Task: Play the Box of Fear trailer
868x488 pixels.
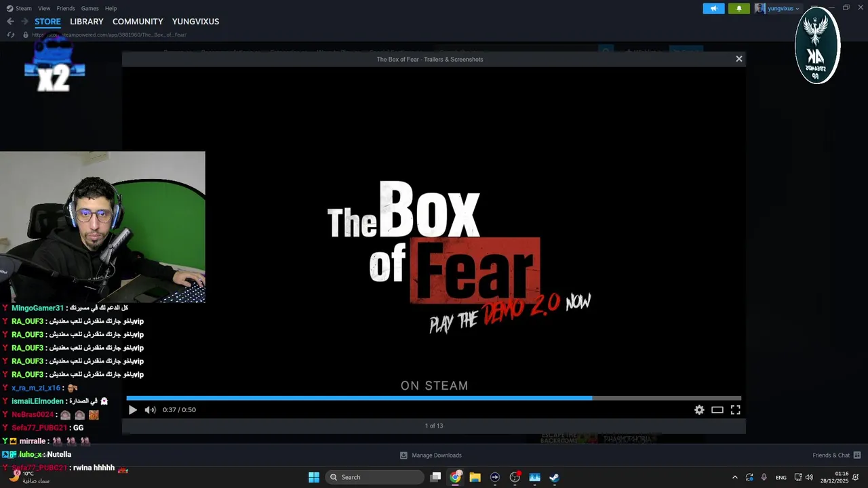Action: coord(132,410)
